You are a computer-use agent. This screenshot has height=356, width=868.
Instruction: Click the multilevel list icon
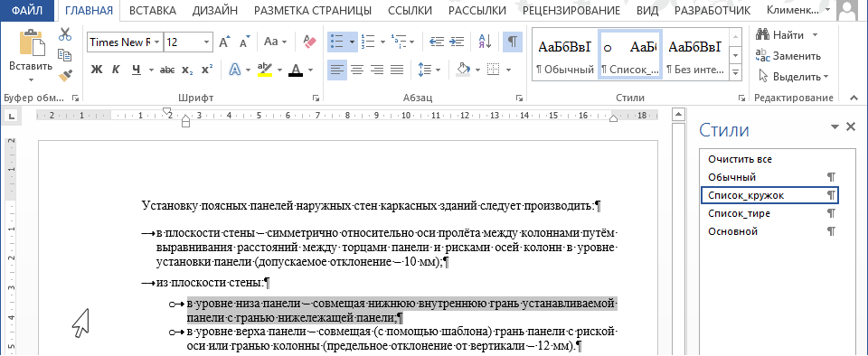point(399,42)
